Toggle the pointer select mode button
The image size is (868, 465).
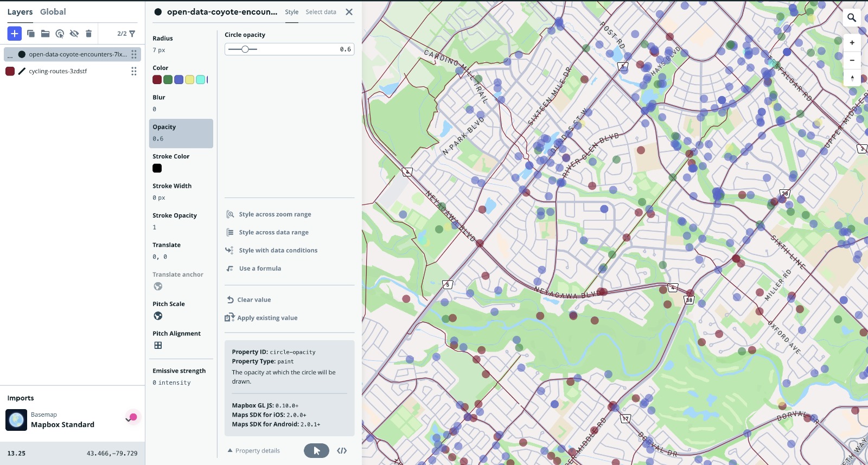coord(316,451)
